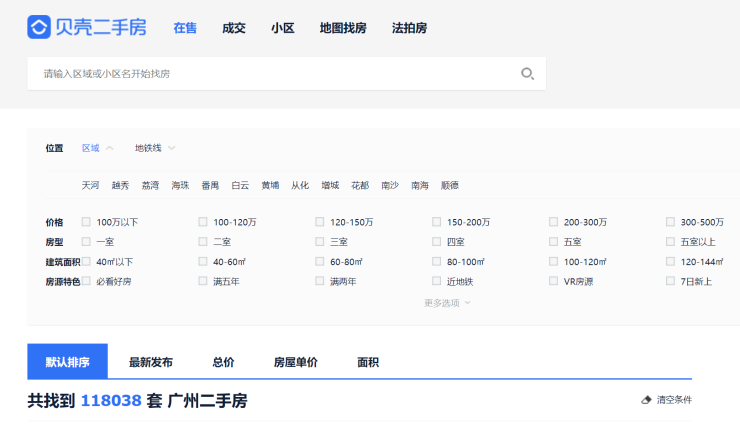Click the eraser icon beside 清空条件

coord(646,400)
